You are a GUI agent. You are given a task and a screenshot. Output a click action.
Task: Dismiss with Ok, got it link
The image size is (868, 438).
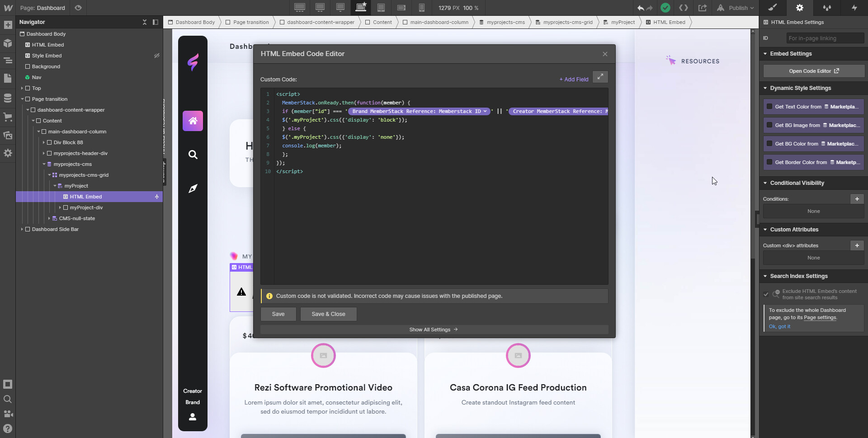point(779,326)
